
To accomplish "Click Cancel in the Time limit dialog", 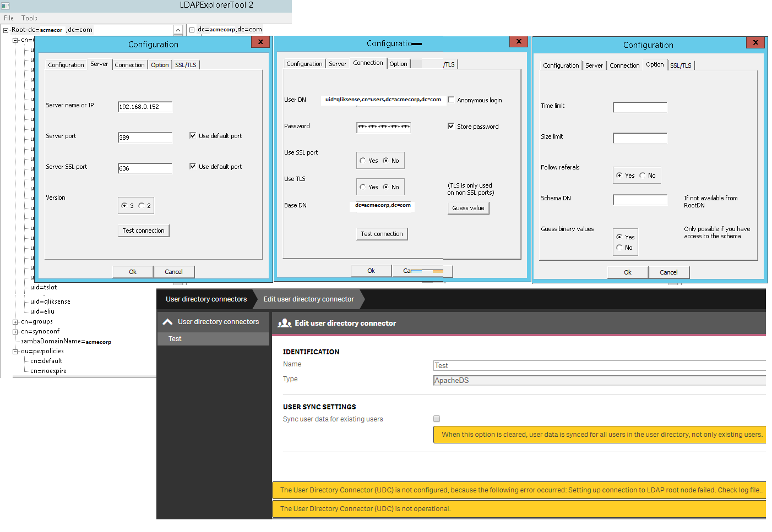I will coord(668,272).
